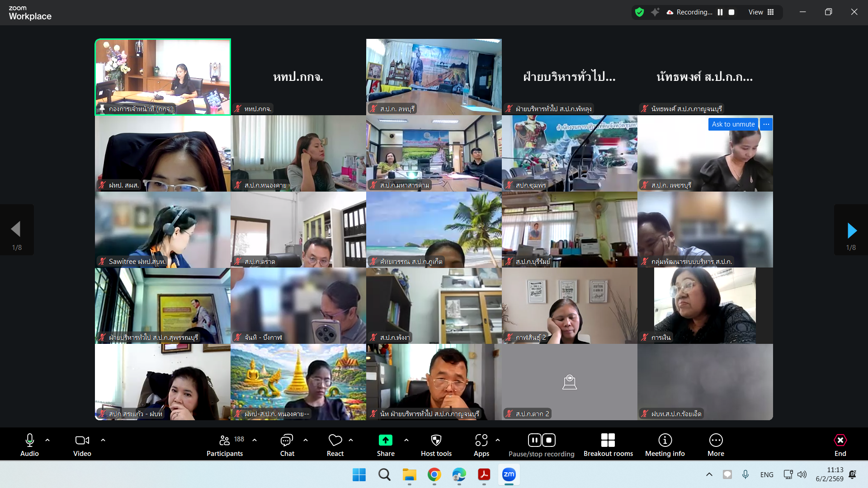
Task: Click Ask to unmute button
Action: pyautogui.click(x=733, y=124)
